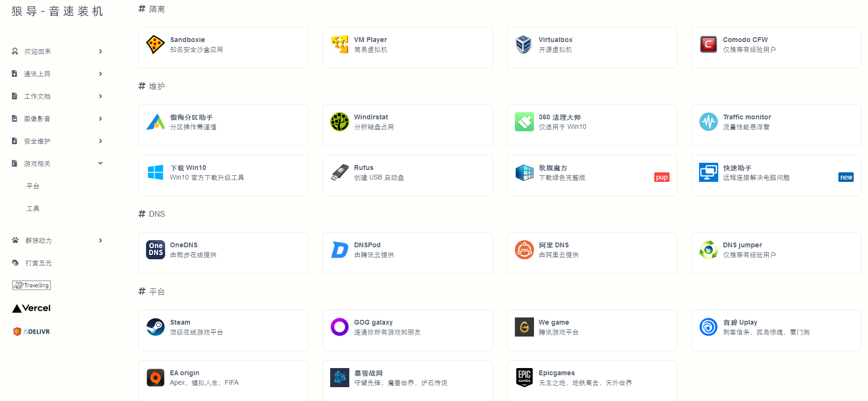868x401 pixels.
Task: Click the Windirstat green icon
Action: pyautogui.click(x=339, y=122)
